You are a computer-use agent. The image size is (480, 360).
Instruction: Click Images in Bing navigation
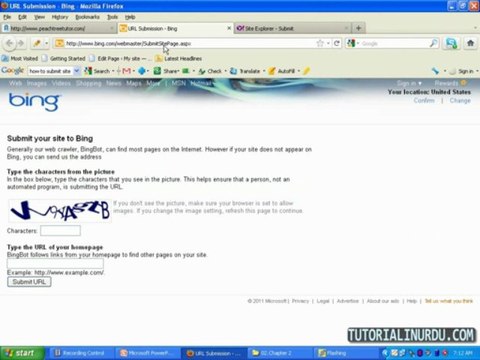pyautogui.click(x=37, y=83)
